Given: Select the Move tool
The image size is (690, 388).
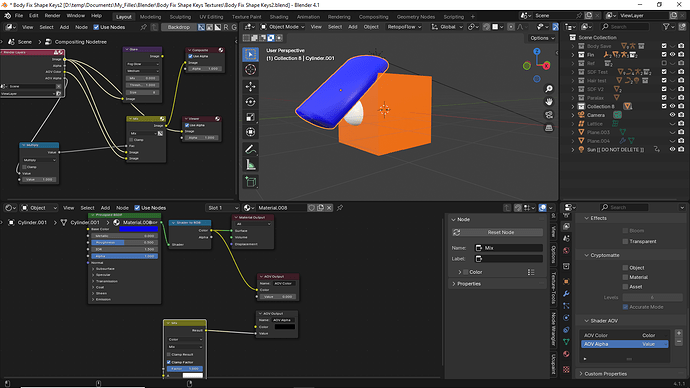Looking at the screenshot, I should [x=250, y=87].
